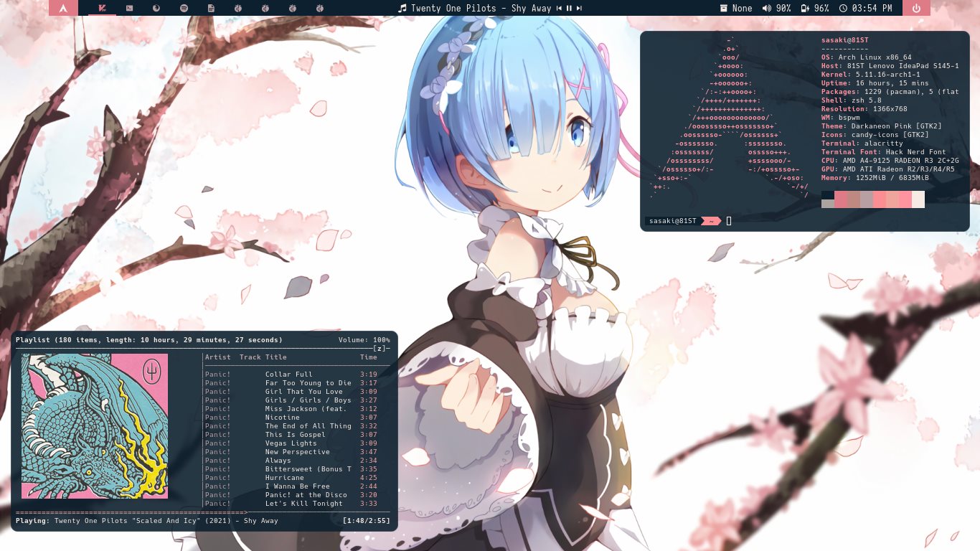Switch to the document workspace icon
The width and height of the screenshot is (980, 551).
pyautogui.click(x=211, y=8)
